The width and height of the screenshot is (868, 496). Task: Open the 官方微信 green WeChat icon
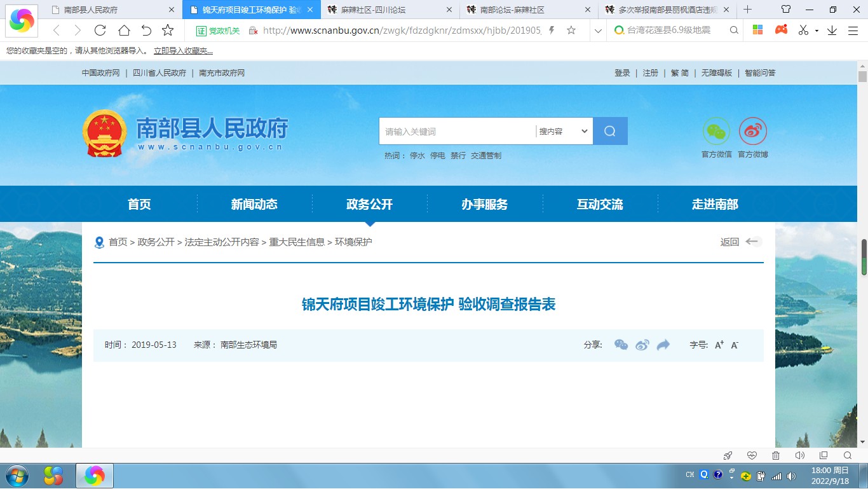point(716,132)
